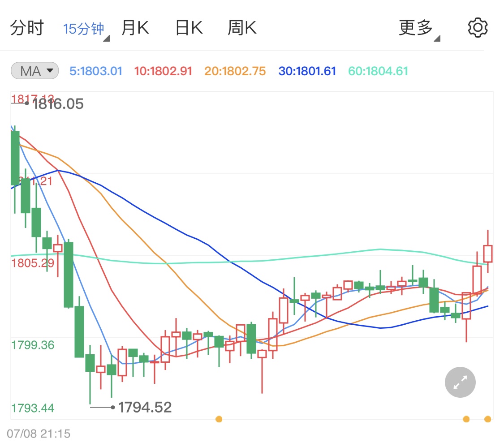Click the 1816.05 high price label
The image size is (504, 447).
(x=58, y=104)
